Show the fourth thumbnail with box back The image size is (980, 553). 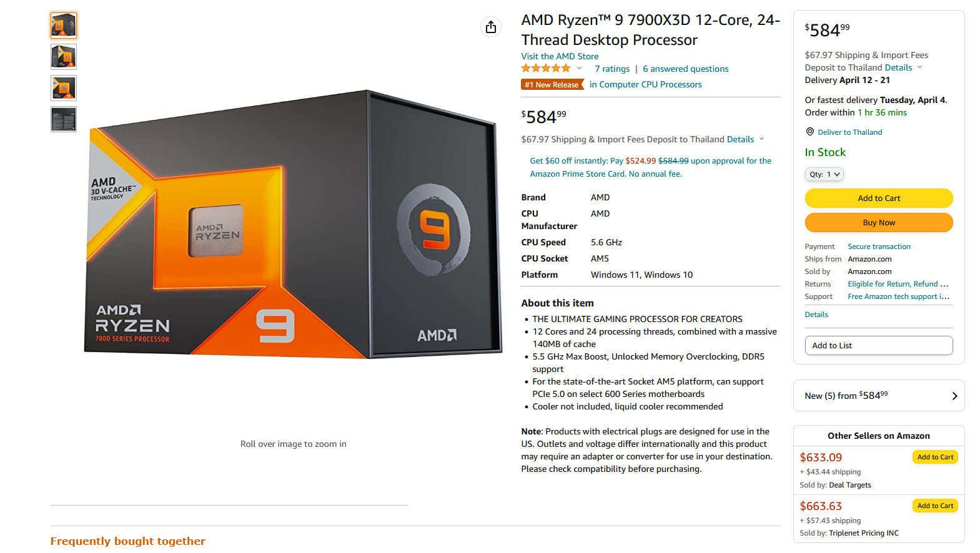click(64, 119)
